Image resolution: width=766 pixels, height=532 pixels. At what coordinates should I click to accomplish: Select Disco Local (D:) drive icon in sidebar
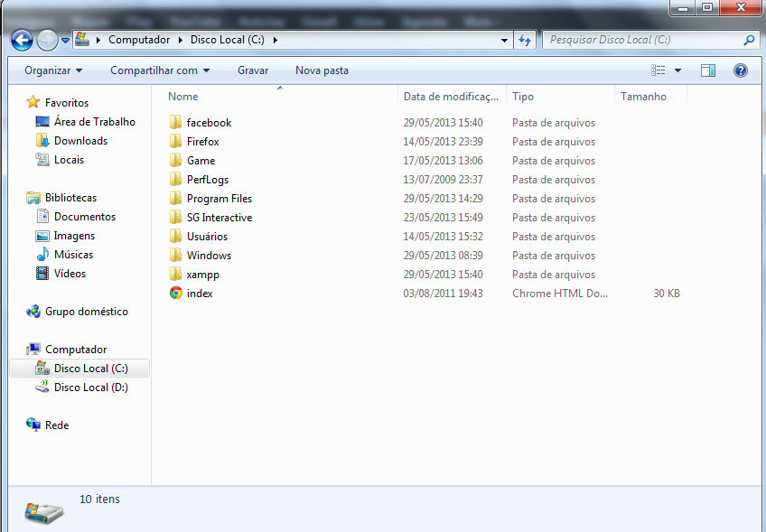coord(42,387)
